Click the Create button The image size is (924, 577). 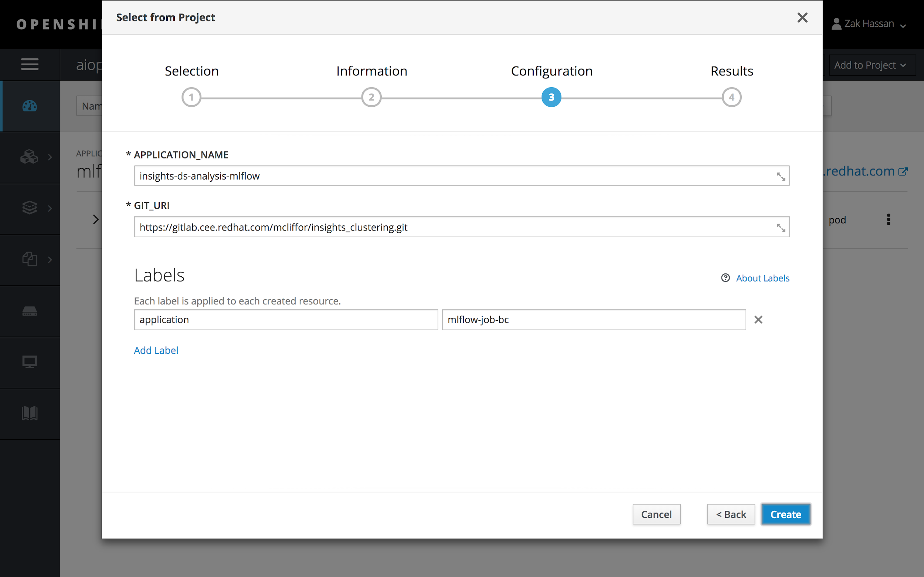(x=785, y=514)
